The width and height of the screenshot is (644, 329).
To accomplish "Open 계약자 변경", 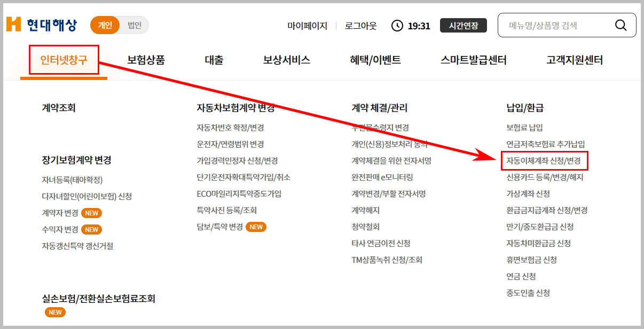I will tap(60, 213).
